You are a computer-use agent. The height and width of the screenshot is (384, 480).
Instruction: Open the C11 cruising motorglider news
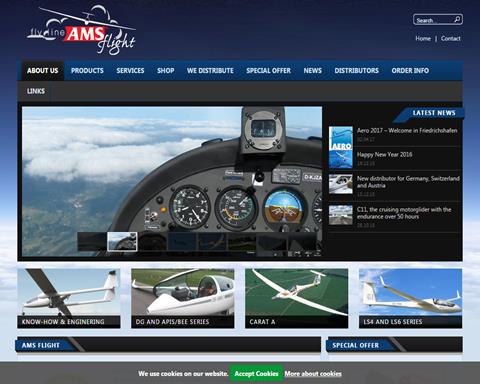click(x=404, y=213)
